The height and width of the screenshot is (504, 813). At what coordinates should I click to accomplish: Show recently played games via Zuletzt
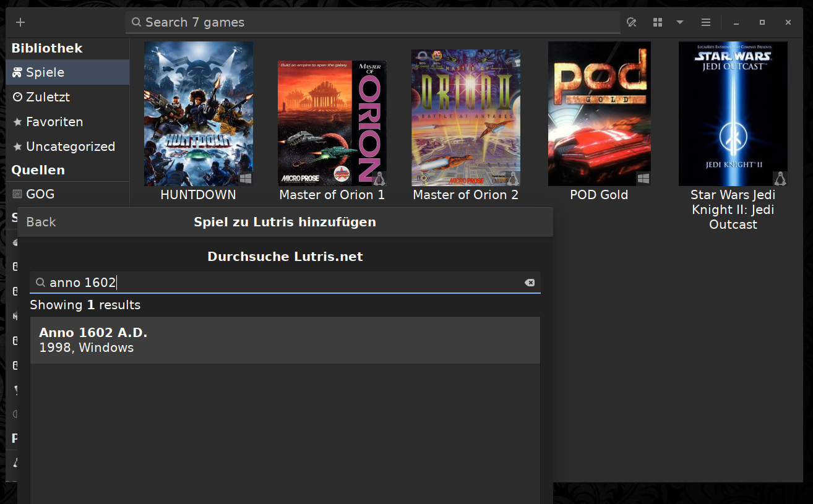tap(67, 97)
